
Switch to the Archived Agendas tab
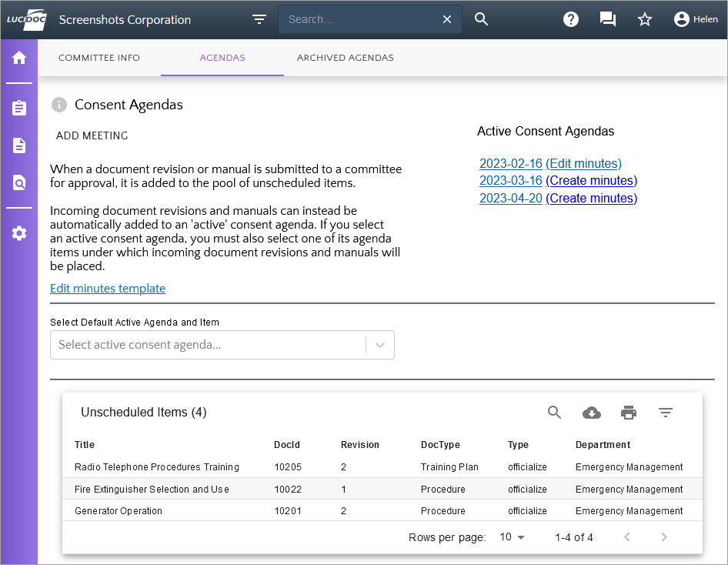click(x=345, y=58)
